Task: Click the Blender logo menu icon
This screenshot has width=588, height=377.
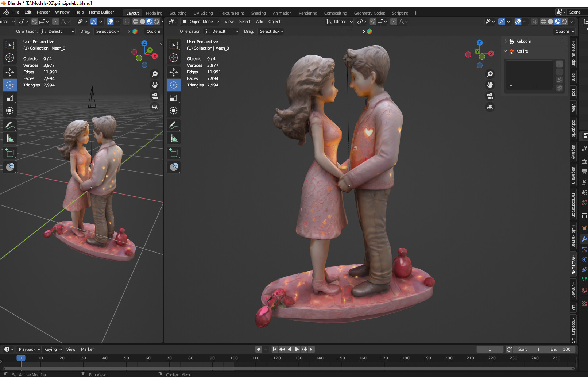Action: tap(6, 12)
